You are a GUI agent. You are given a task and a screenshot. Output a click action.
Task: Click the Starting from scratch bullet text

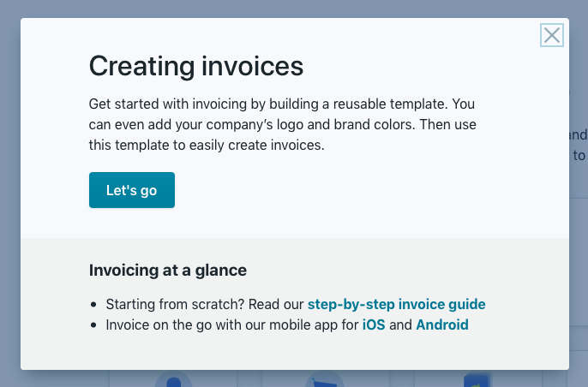[296, 304]
